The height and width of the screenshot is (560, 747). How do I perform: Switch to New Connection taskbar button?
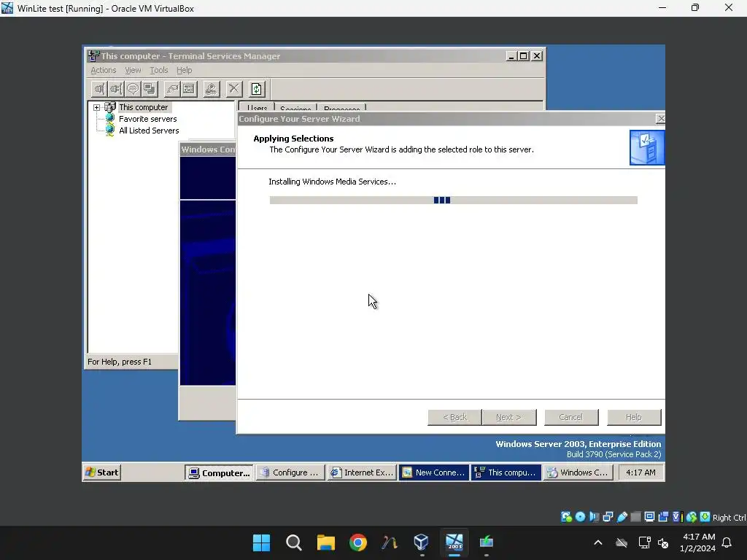click(434, 472)
